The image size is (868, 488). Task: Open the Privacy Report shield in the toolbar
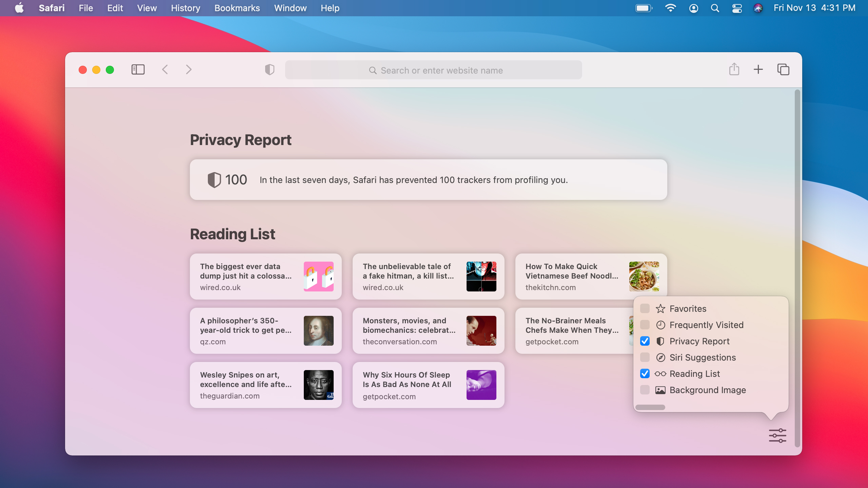tap(270, 70)
